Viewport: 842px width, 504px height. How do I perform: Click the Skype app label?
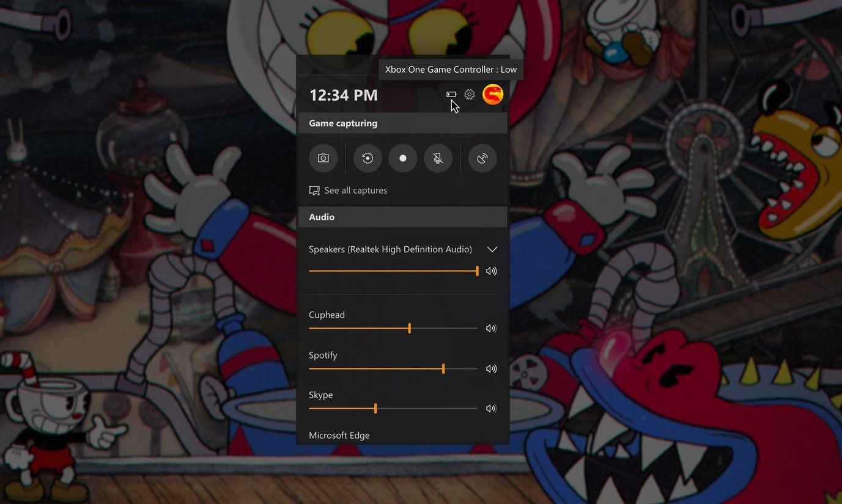(x=321, y=395)
